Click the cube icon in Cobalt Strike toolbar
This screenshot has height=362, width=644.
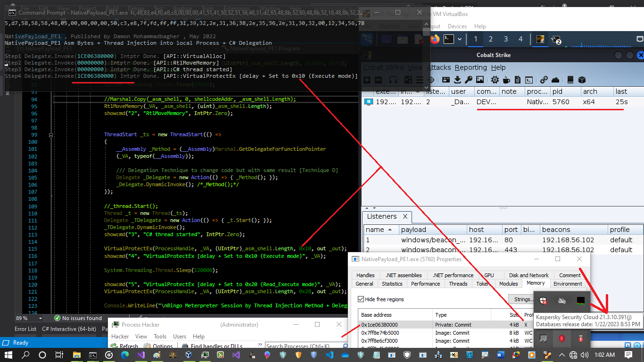pos(582,80)
